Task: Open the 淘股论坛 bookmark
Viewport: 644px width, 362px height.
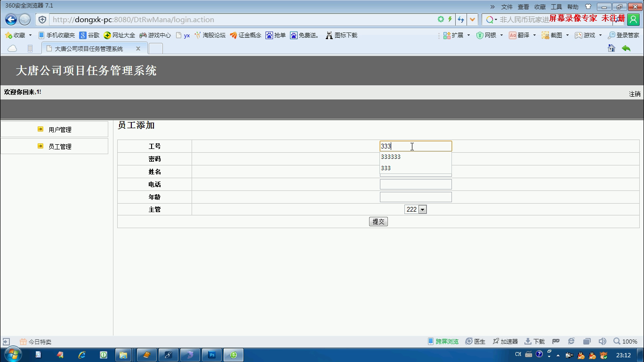Action: click(x=210, y=35)
